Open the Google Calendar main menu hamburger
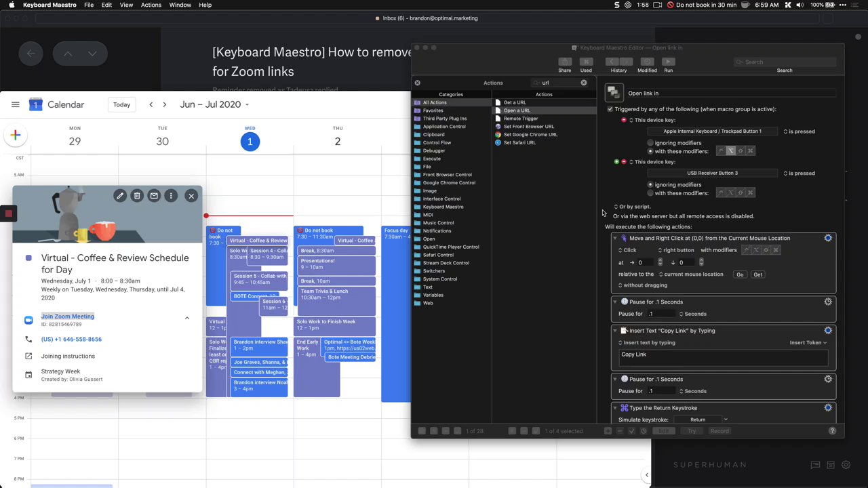Image resolution: width=868 pixels, height=488 pixels. click(15, 104)
